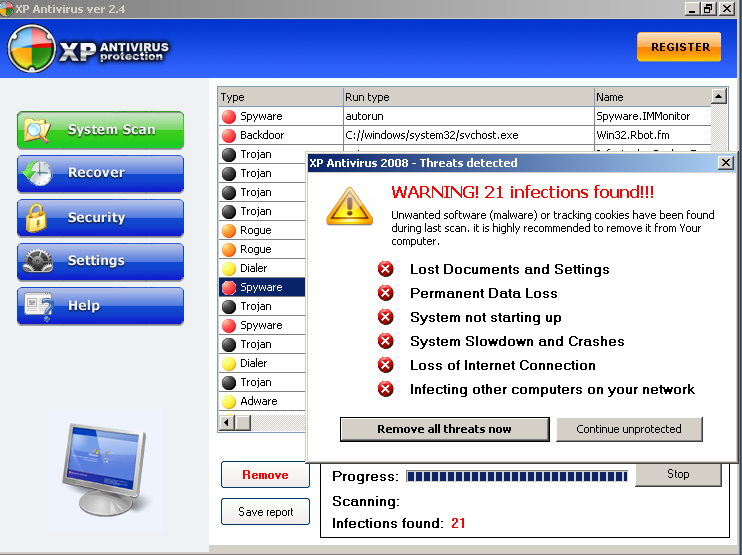Click red X beside Infecting other computers

click(x=386, y=389)
